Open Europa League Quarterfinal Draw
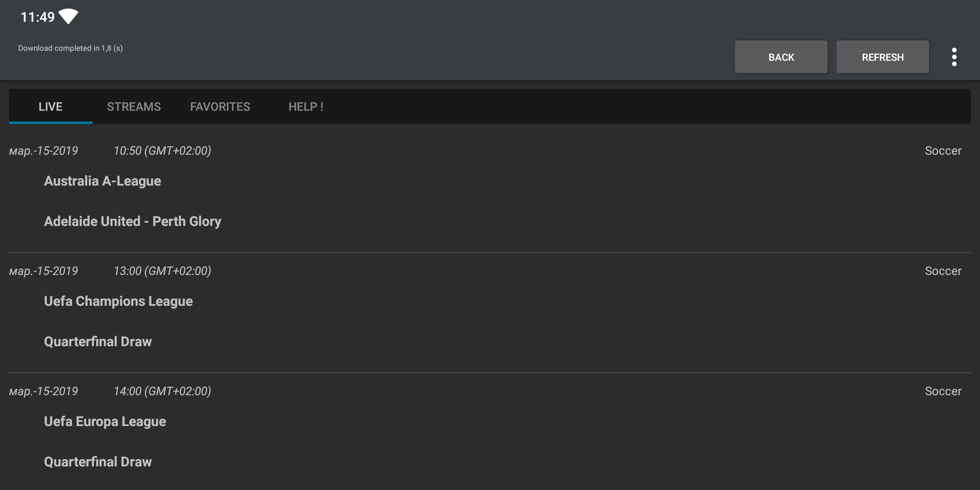This screenshot has width=980, height=490. [98, 462]
